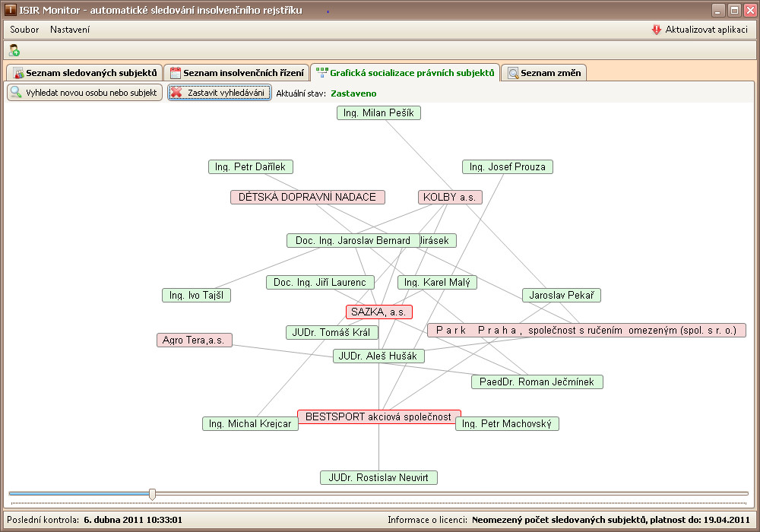Open the Nastavení menu
This screenshot has width=760, height=532.
click(x=70, y=30)
